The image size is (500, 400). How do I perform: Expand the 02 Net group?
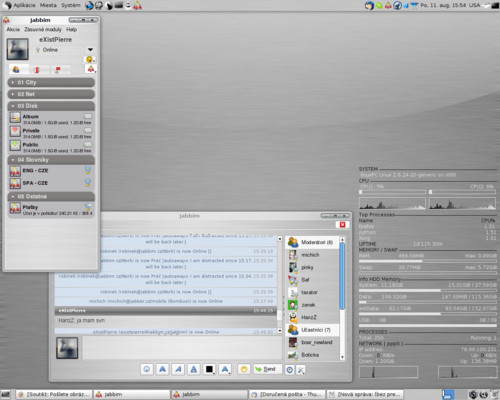pos(51,94)
